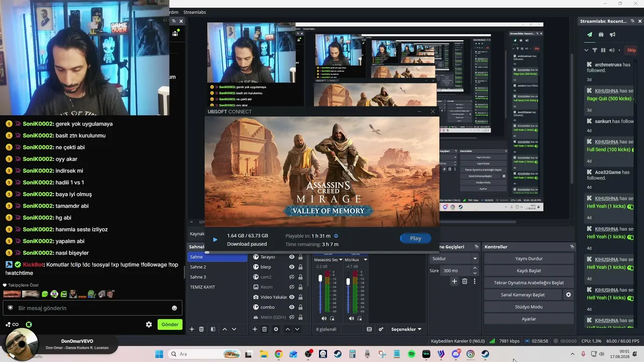The width and height of the screenshot is (644, 362).
Task: Remove the scene transition with trash icon
Action: [464, 282]
